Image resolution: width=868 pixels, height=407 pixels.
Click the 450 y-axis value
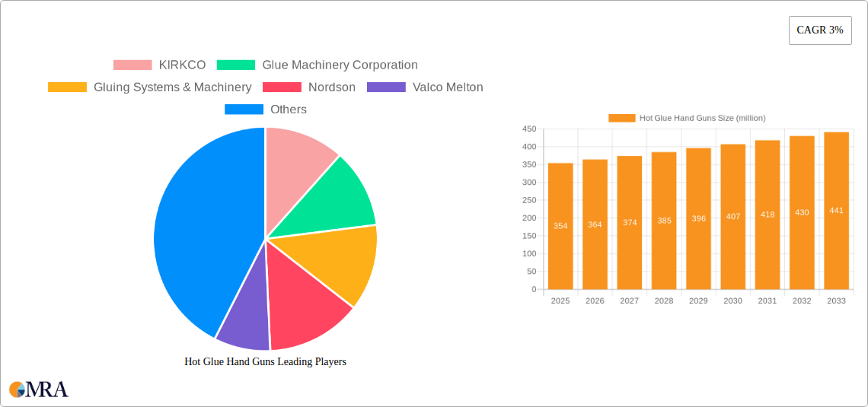[529, 129]
